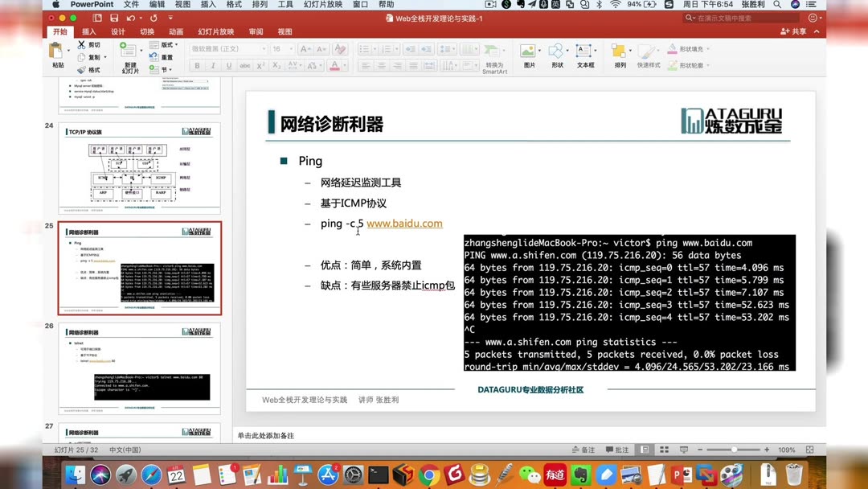
Task: Click the 转换为SmartArt icon
Action: [x=493, y=59]
